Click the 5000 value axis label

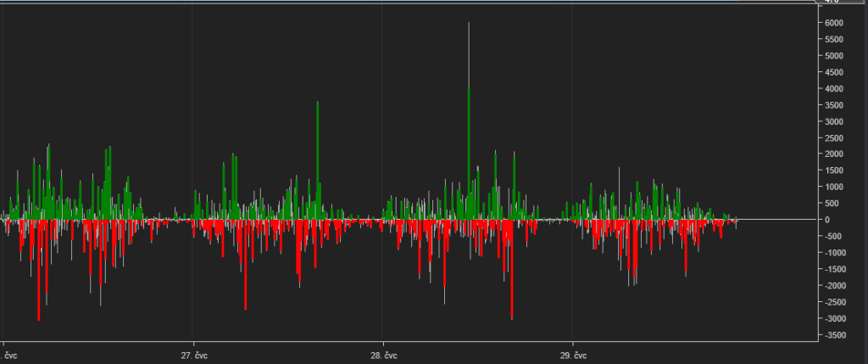point(835,56)
